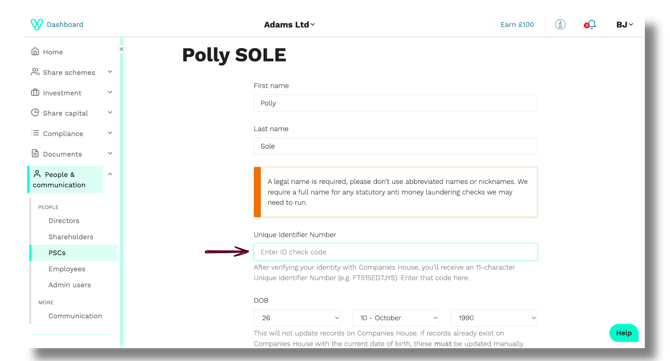Open the DOB year dropdown showing 1990
Image resolution: width=670 pixels, height=361 pixels.
[x=494, y=318]
